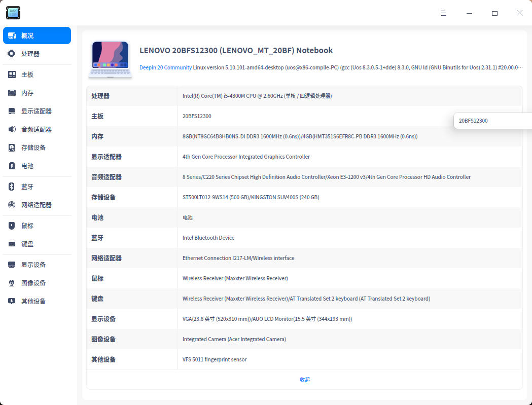Select the 鼠标 mouse icon
The width and height of the screenshot is (532, 405).
coord(11,226)
